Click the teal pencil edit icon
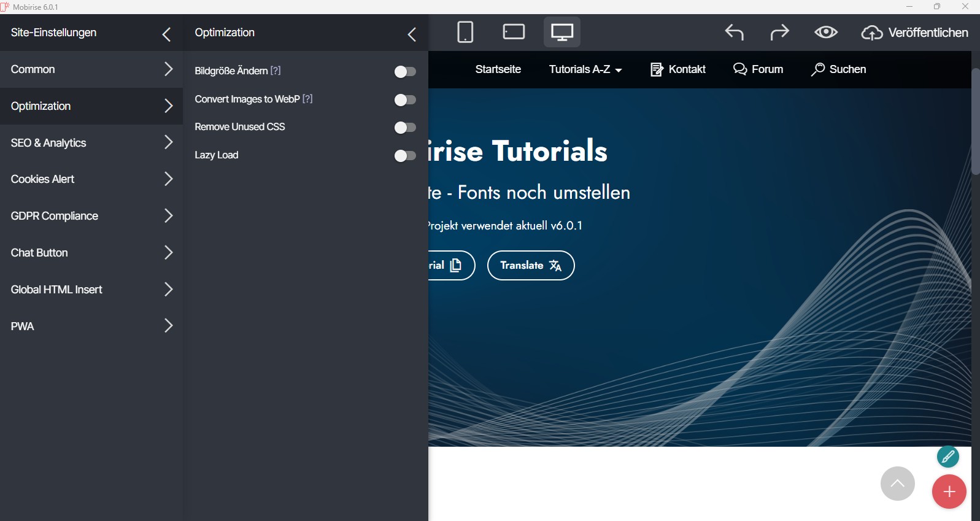This screenshot has width=980, height=521. (947, 457)
